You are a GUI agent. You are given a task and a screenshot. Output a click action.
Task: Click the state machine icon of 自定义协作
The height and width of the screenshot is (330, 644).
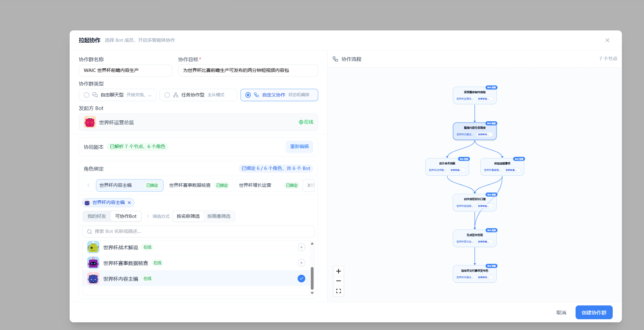[256, 95]
